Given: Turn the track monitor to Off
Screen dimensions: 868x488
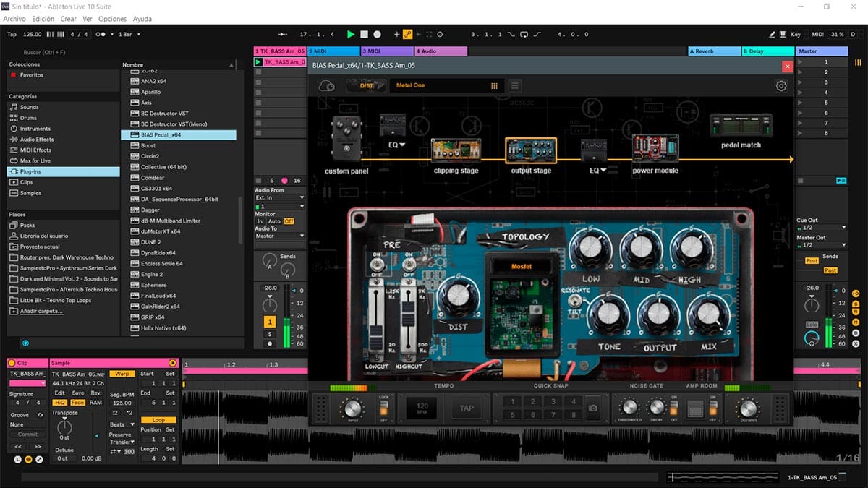Looking at the screenshot, I should (x=289, y=221).
